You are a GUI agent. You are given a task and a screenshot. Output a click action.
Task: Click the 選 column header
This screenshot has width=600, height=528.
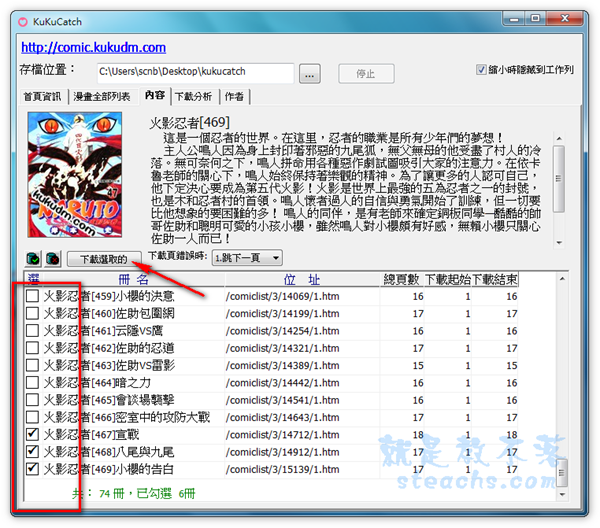click(x=34, y=279)
